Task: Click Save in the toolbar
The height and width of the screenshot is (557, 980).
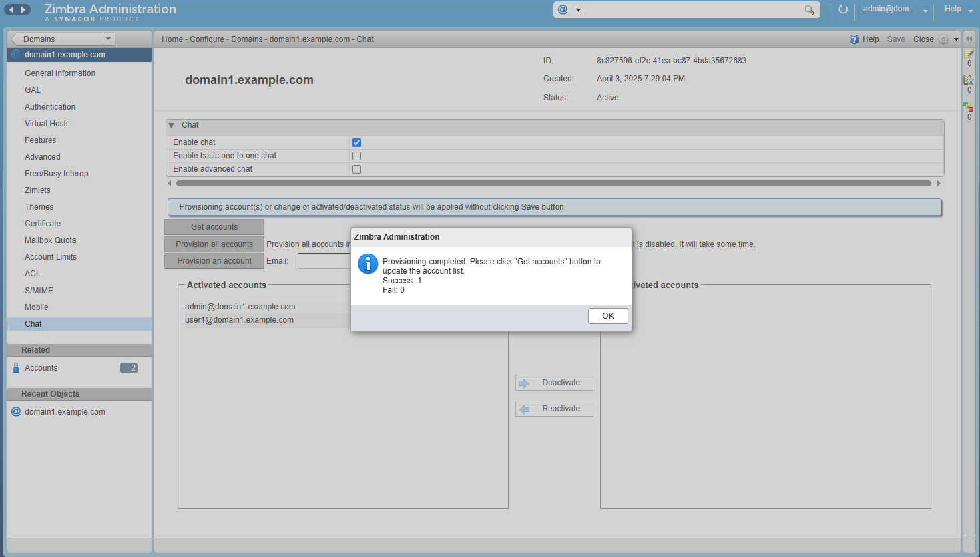Action: pos(896,39)
